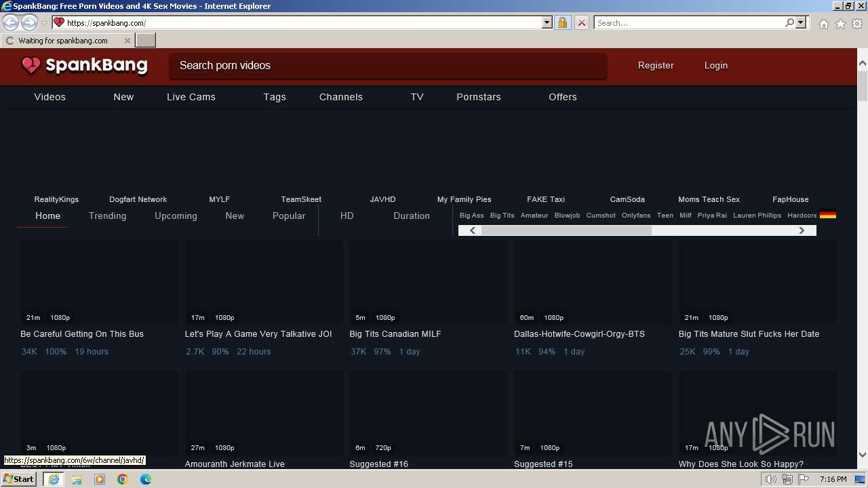This screenshot has height=488, width=868.
Task: Open the recent pages dropdown beside Forward
Action: click(44, 23)
